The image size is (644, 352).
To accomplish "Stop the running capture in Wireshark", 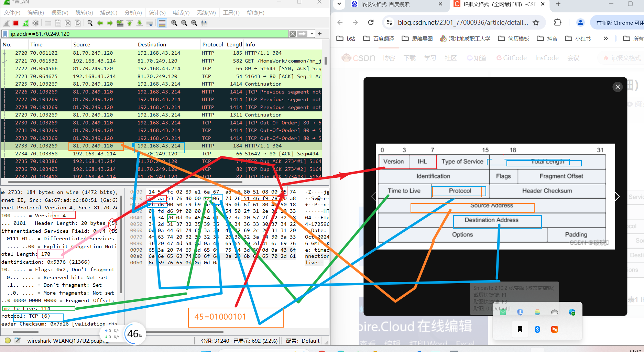I will [x=16, y=23].
